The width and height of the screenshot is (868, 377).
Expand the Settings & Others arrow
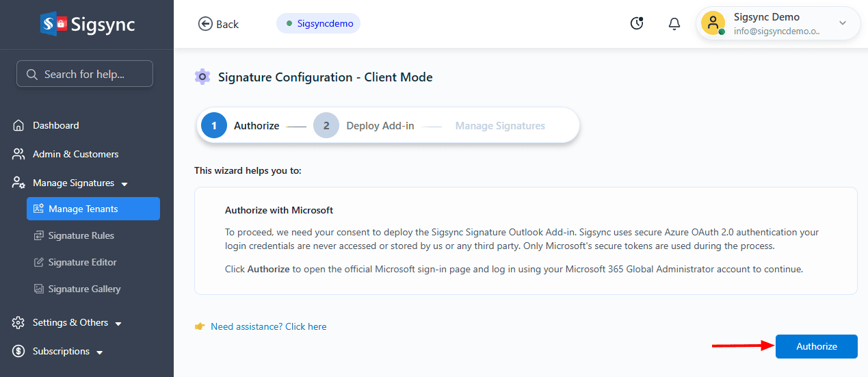click(x=118, y=324)
